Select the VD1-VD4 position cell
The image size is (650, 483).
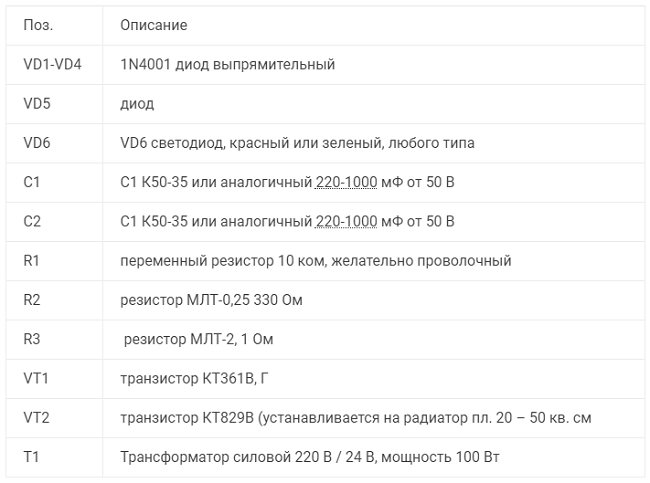[52, 64]
